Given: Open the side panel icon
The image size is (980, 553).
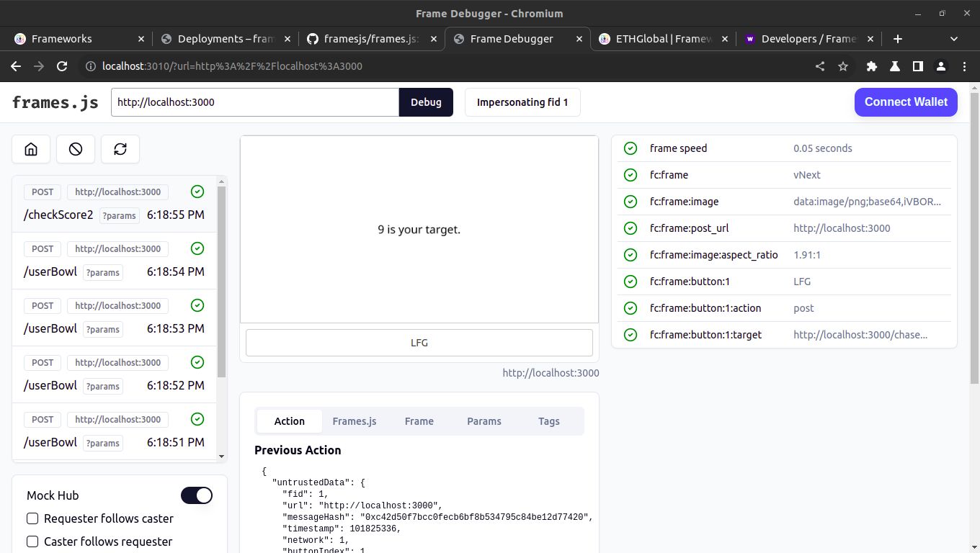Looking at the screenshot, I should coord(918,66).
